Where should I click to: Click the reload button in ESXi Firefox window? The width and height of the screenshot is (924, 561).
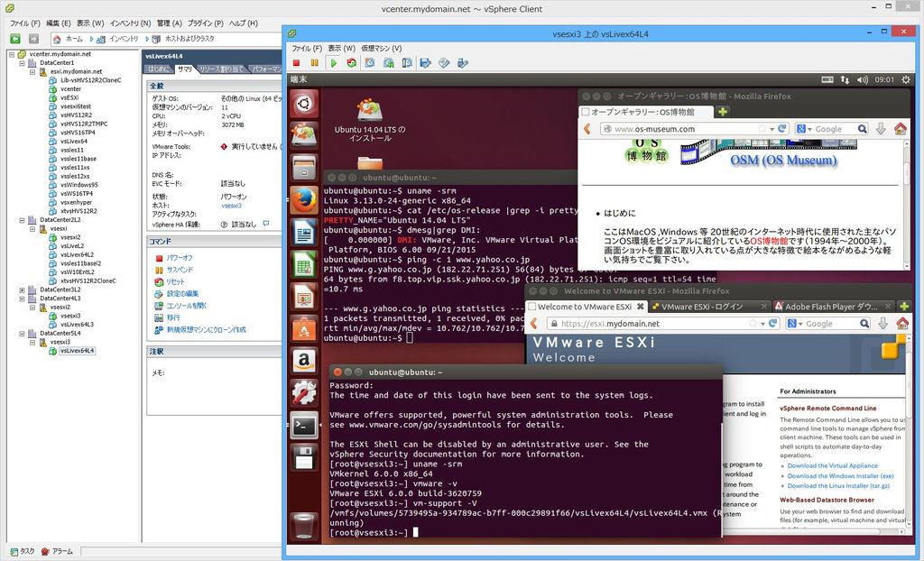(772, 324)
